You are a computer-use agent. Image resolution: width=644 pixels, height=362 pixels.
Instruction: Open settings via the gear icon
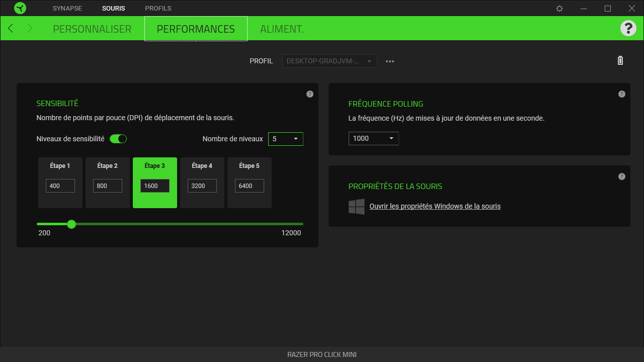(559, 9)
